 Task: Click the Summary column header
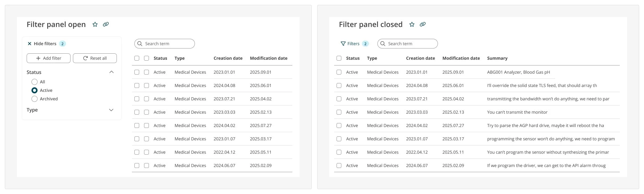click(497, 58)
